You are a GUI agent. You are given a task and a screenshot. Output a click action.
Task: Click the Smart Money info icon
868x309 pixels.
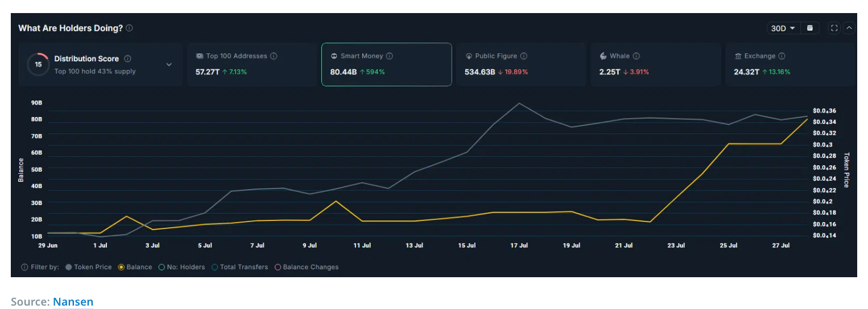coord(390,56)
